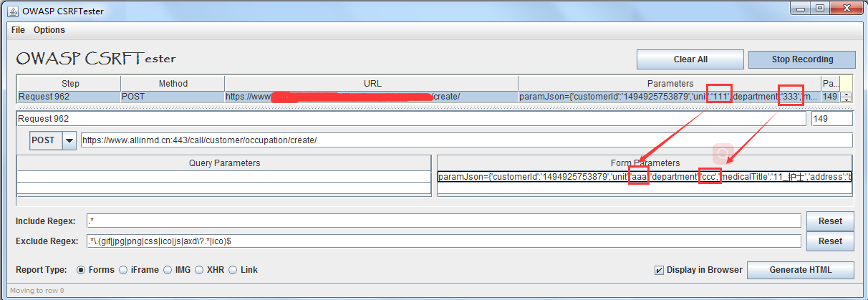Open the Options menu
This screenshot has width=868, height=300.
[x=49, y=30]
